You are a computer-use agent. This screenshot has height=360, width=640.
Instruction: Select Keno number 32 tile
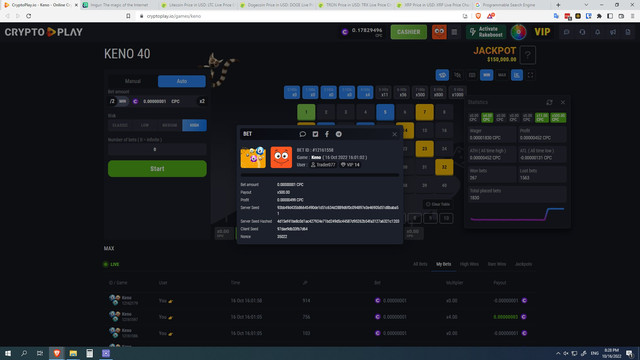coord(444,167)
